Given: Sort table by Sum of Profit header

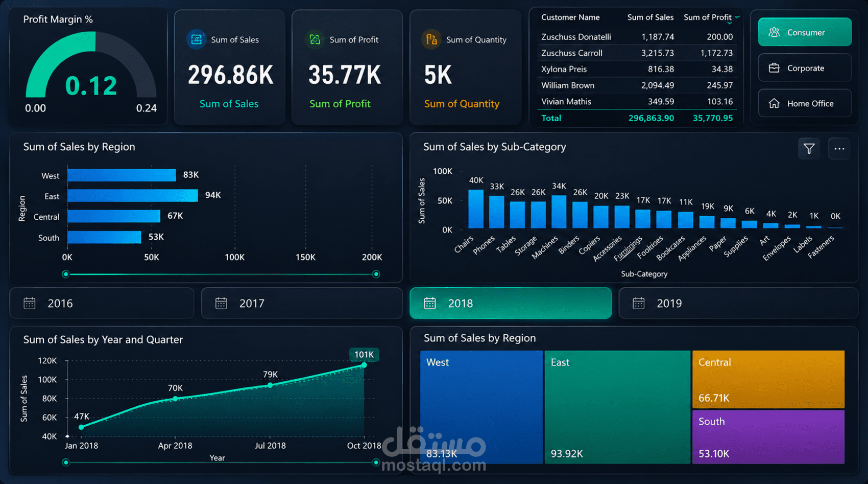Looking at the screenshot, I should pos(708,17).
